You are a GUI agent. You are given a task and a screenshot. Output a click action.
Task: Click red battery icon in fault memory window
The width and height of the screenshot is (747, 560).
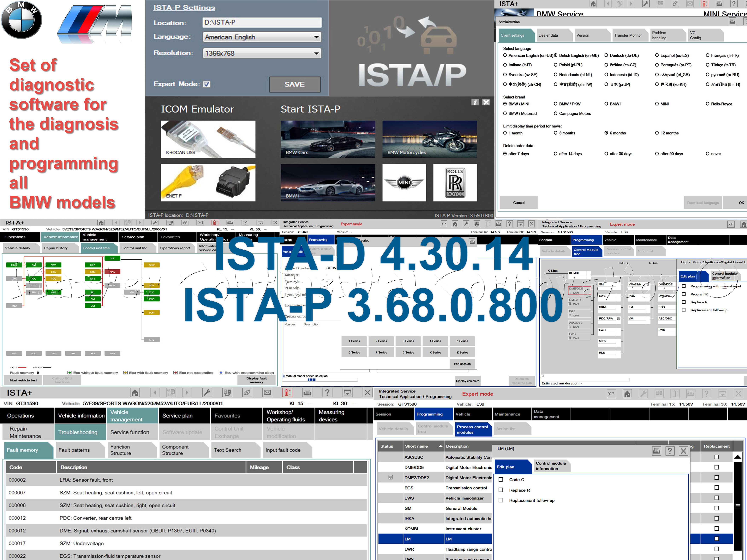pyautogui.click(x=287, y=393)
